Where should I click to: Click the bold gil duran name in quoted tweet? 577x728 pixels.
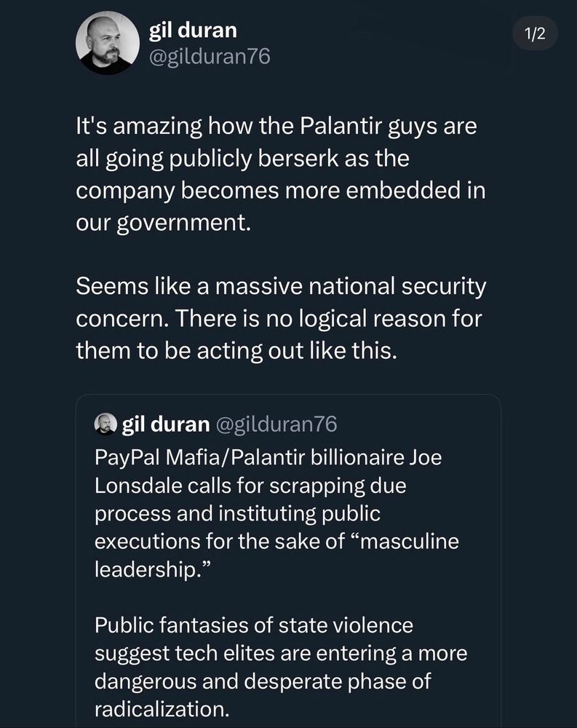click(x=166, y=424)
